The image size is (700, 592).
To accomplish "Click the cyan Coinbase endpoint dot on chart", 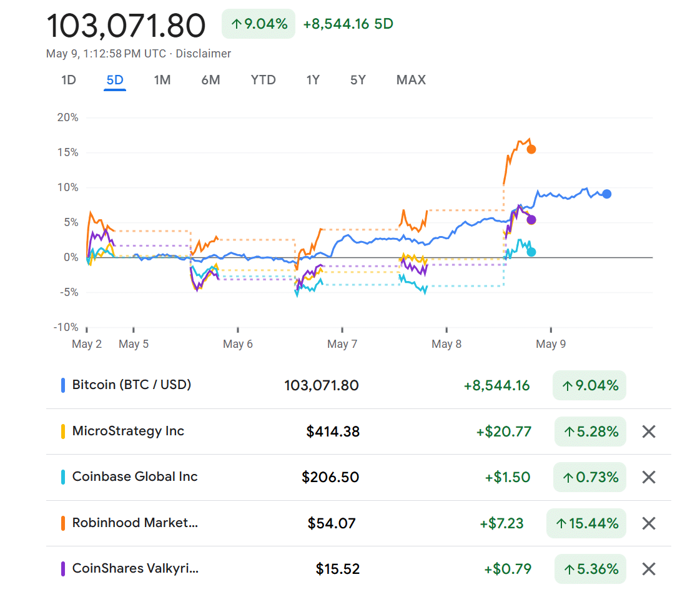I will (531, 252).
